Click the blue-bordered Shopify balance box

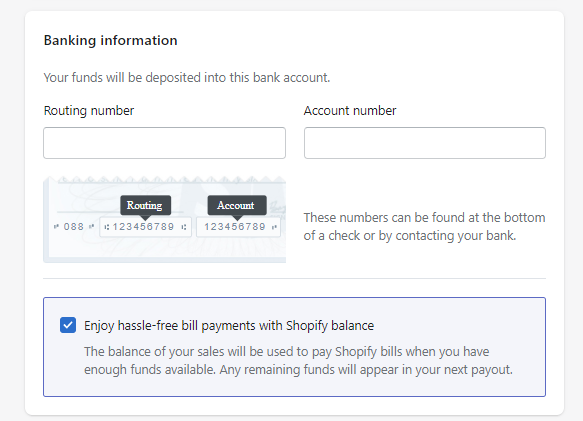coord(294,347)
